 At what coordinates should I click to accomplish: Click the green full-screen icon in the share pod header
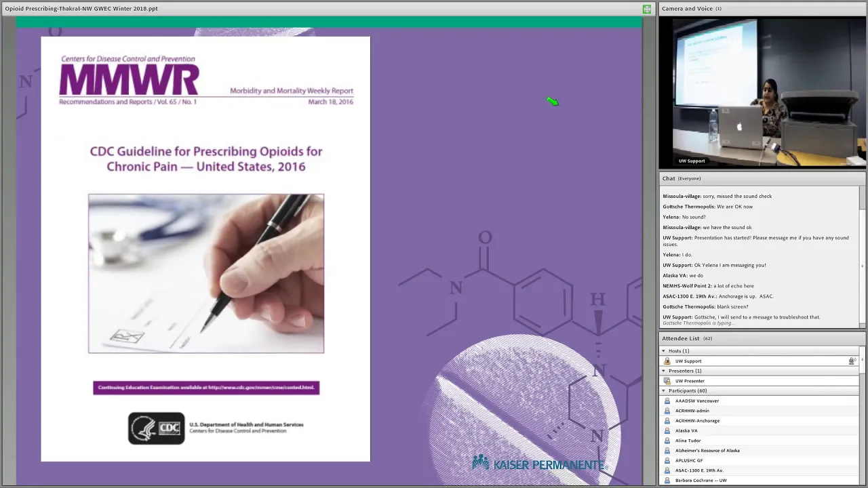(647, 9)
